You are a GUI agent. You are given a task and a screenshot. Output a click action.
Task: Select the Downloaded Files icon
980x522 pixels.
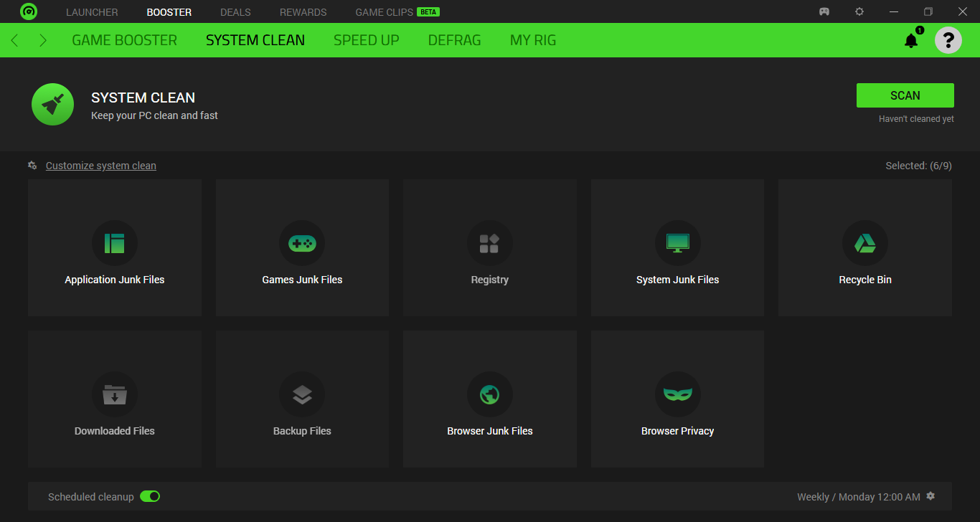coord(115,394)
